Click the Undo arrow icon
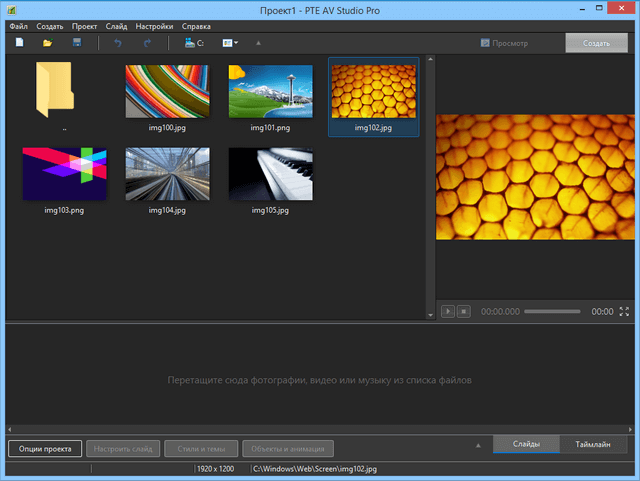Image resolution: width=640 pixels, height=481 pixels. (119, 43)
